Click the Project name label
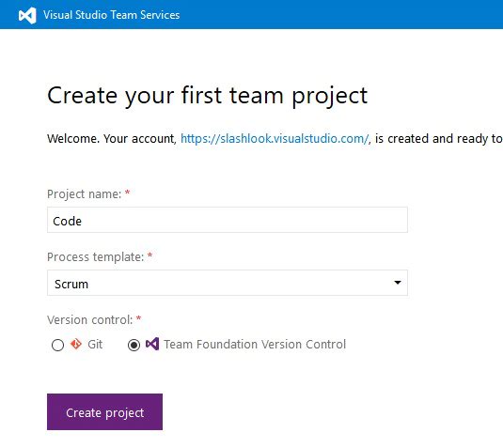Screen dimensions: 503x448 point(85,194)
